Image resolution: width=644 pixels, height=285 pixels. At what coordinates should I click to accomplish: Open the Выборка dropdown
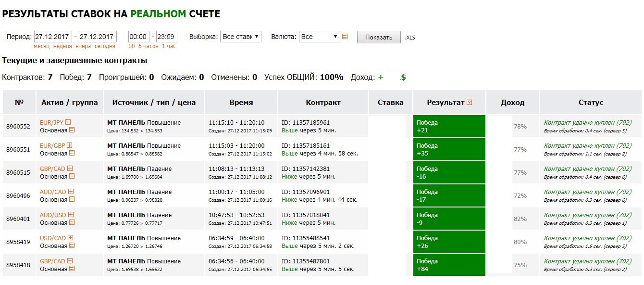click(241, 37)
